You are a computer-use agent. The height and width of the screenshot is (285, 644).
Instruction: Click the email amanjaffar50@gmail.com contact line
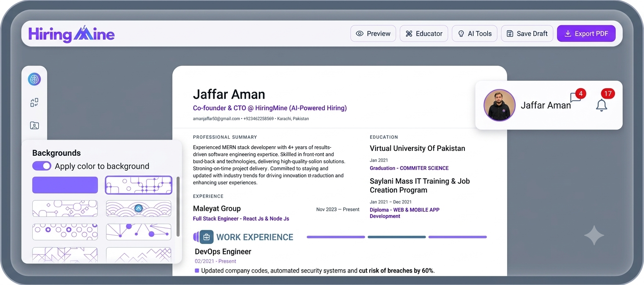click(217, 118)
